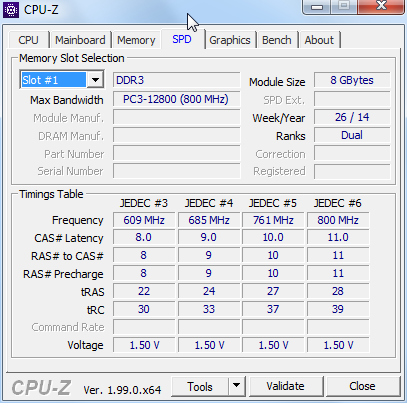
Task: Click the 685 MHz frequency value
Action: click(x=209, y=220)
